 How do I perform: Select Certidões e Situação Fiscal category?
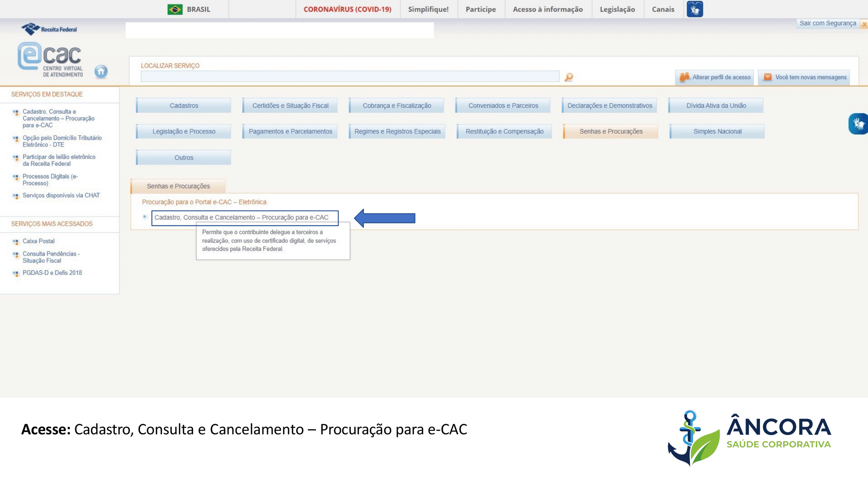[x=290, y=106]
